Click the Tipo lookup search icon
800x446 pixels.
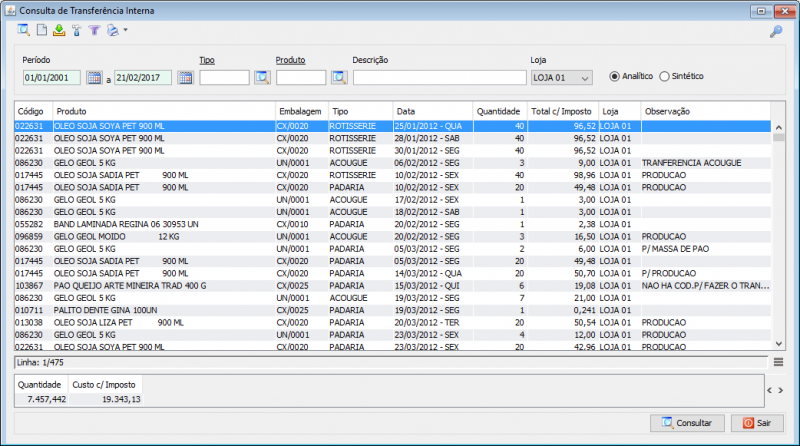(262, 78)
